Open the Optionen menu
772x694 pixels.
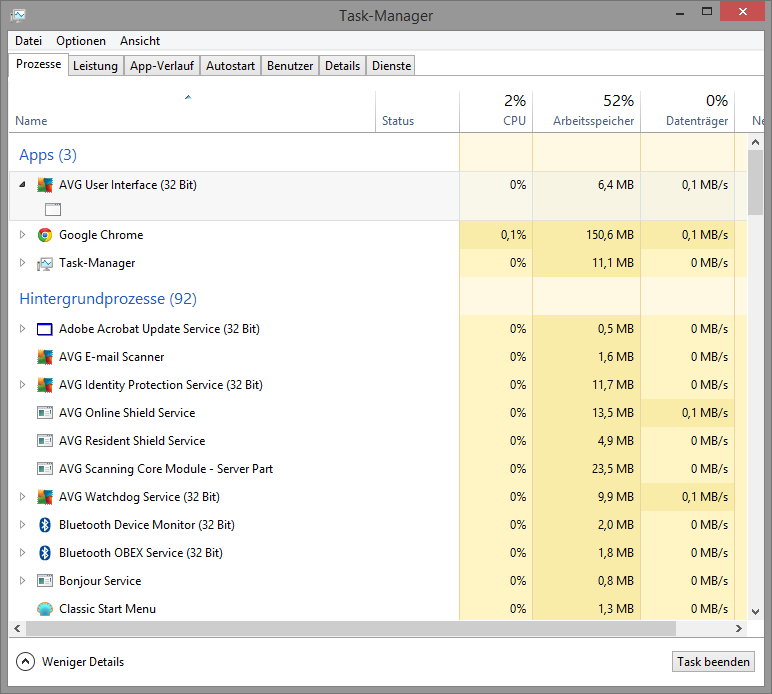tap(81, 41)
